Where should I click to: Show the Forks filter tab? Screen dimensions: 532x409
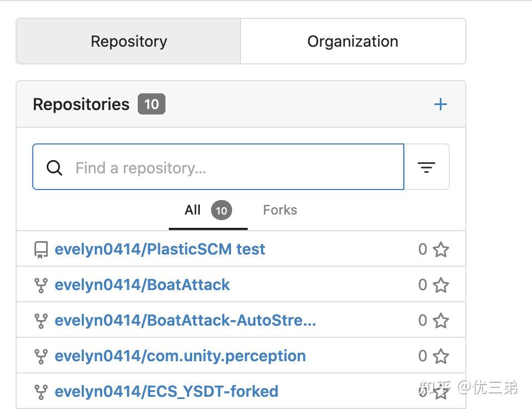[x=280, y=210]
